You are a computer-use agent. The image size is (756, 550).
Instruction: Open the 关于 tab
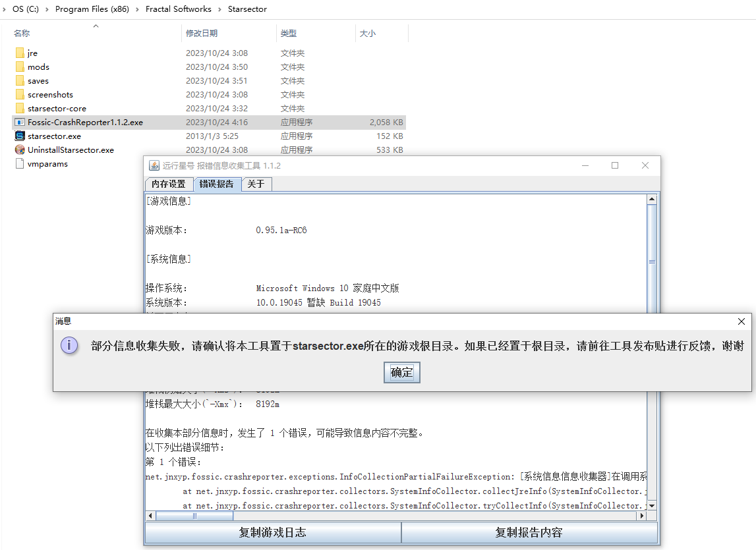pyautogui.click(x=256, y=184)
